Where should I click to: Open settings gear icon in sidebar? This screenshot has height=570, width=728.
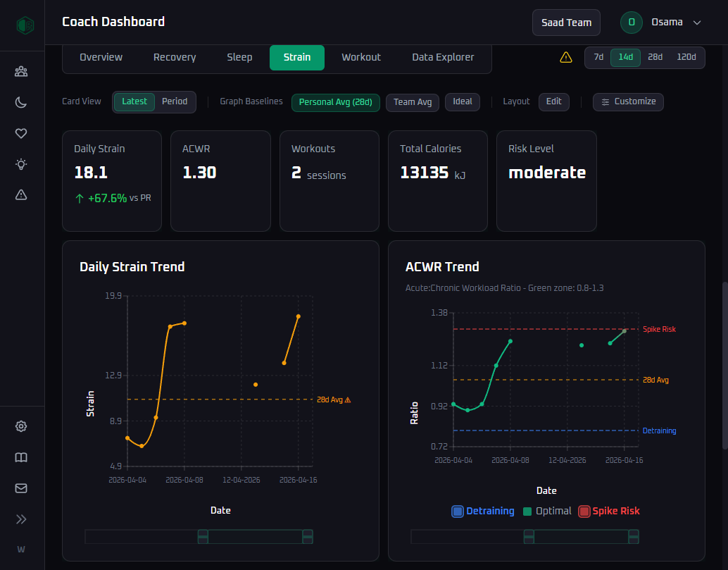(21, 426)
